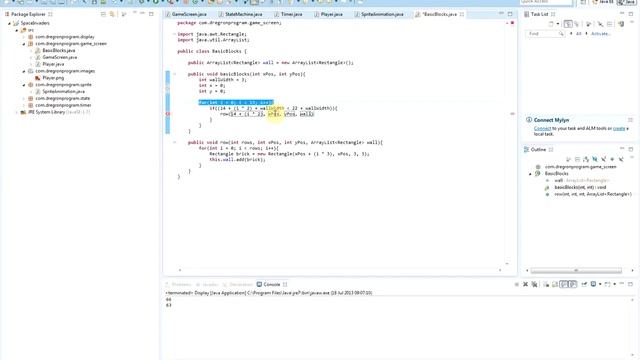This screenshot has width=640, height=360.
Task: Collapse the src folder
Action: click(17, 30)
